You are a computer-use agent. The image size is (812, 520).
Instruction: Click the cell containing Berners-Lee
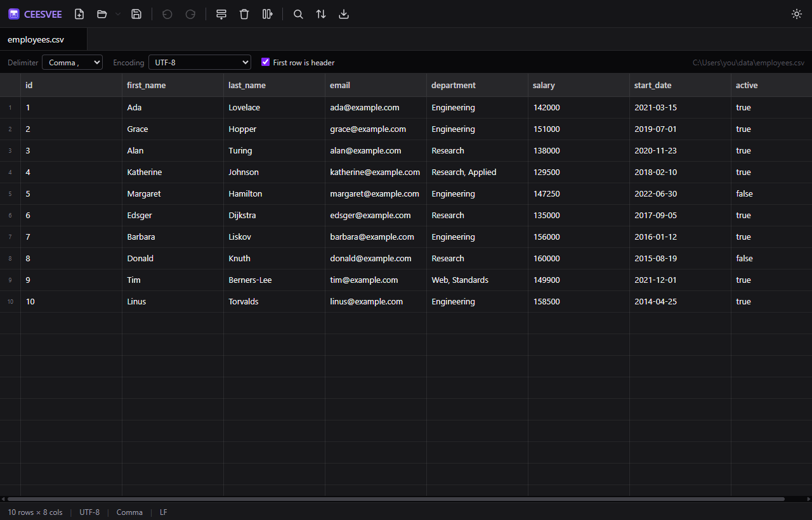(274, 280)
